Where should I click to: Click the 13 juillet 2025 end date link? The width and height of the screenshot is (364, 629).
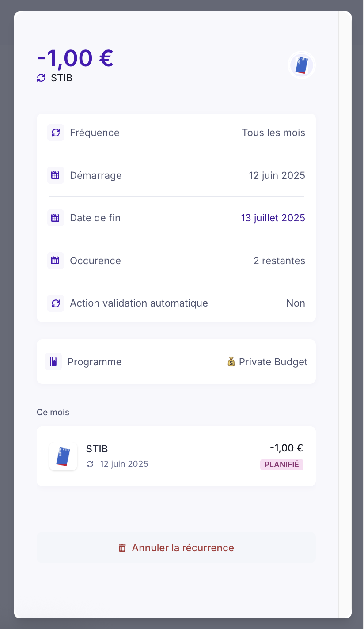(273, 218)
